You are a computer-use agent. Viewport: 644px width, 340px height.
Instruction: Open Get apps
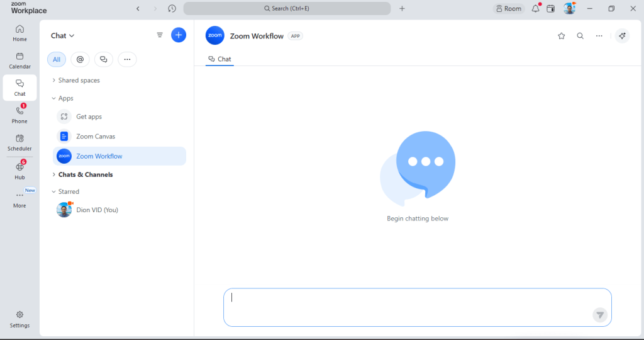click(119, 116)
